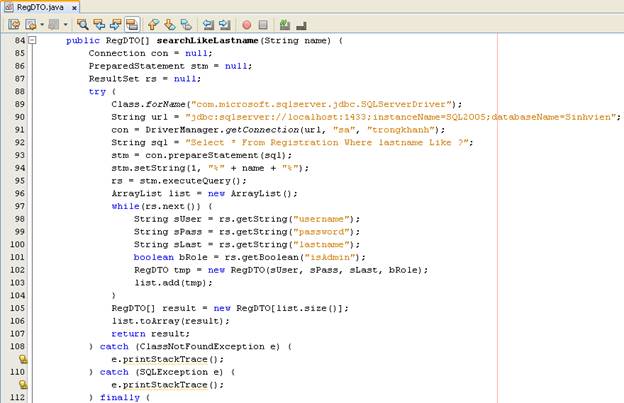Click the 'trongkhanh' password string
The height and width of the screenshot is (403, 624).
400,130
